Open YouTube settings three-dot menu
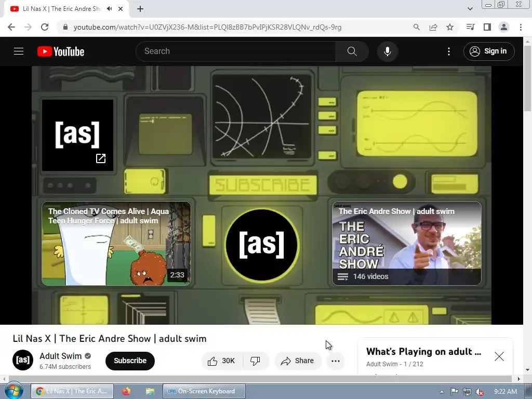 448,51
